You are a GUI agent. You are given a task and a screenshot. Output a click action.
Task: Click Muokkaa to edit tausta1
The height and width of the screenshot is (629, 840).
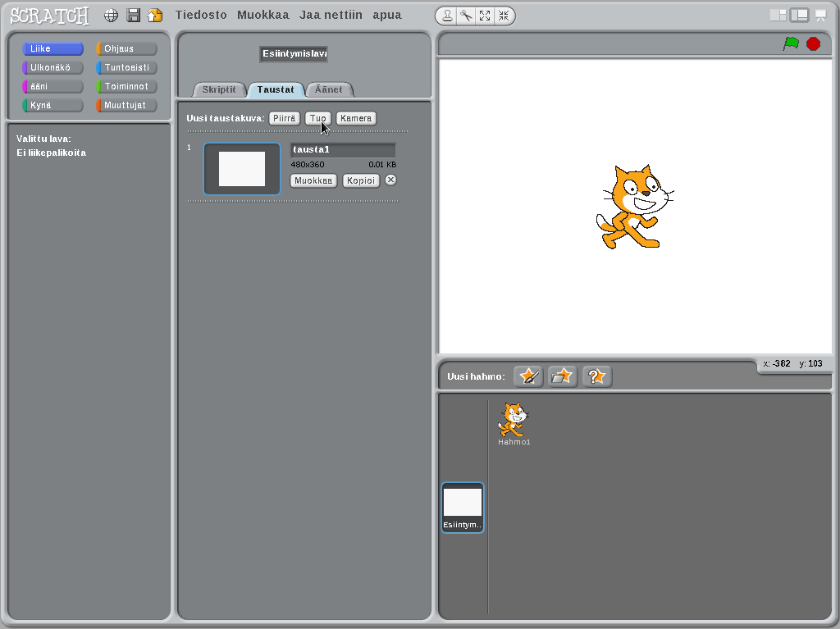313,180
